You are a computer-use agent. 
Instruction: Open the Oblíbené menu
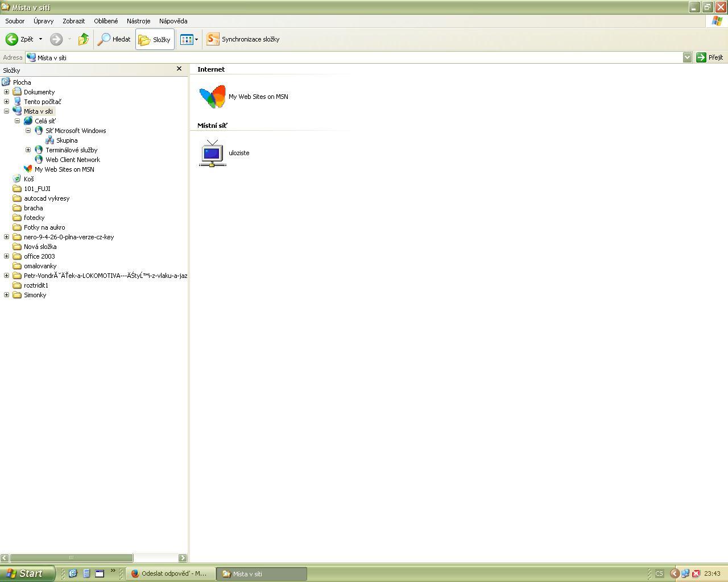pyautogui.click(x=106, y=21)
